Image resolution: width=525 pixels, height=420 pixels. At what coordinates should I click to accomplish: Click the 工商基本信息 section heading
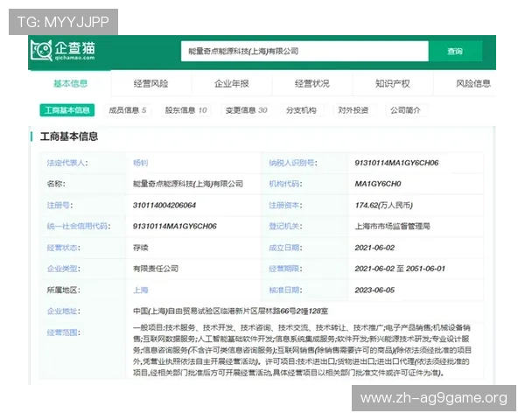pyautogui.click(x=69, y=136)
